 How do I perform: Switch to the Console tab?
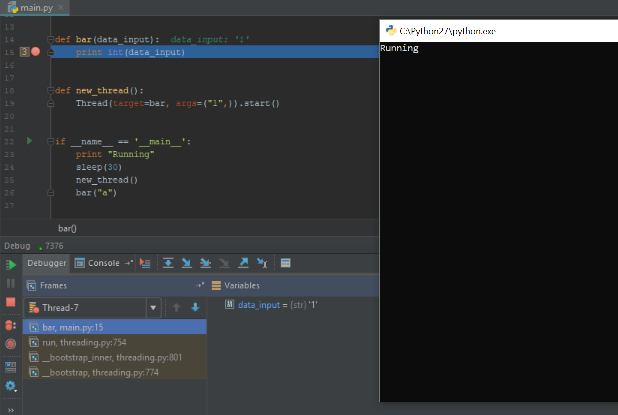pos(103,263)
